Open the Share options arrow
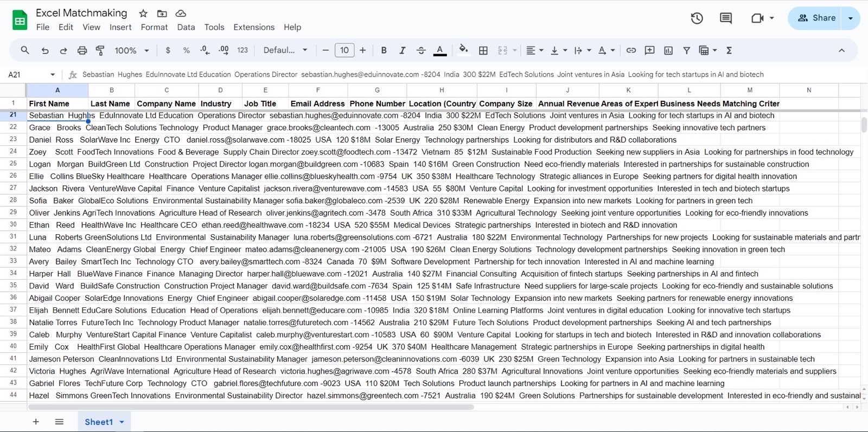The width and height of the screenshot is (868, 432). 851,18
